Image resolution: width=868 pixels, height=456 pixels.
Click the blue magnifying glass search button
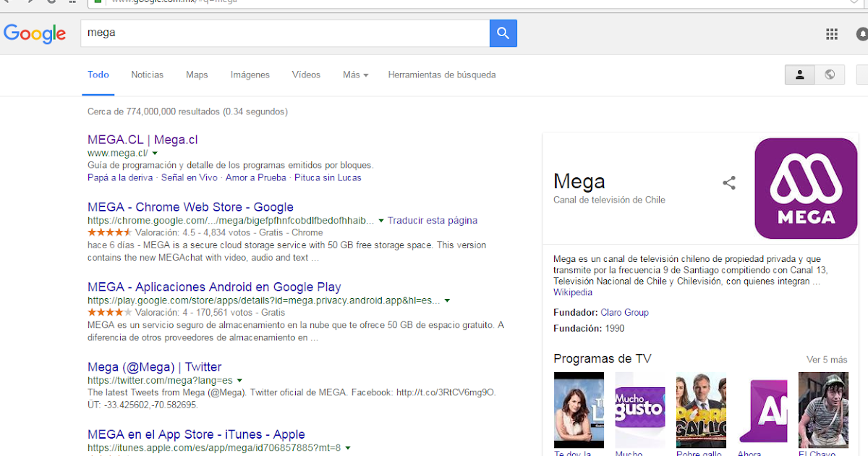(x=503, y=33)
